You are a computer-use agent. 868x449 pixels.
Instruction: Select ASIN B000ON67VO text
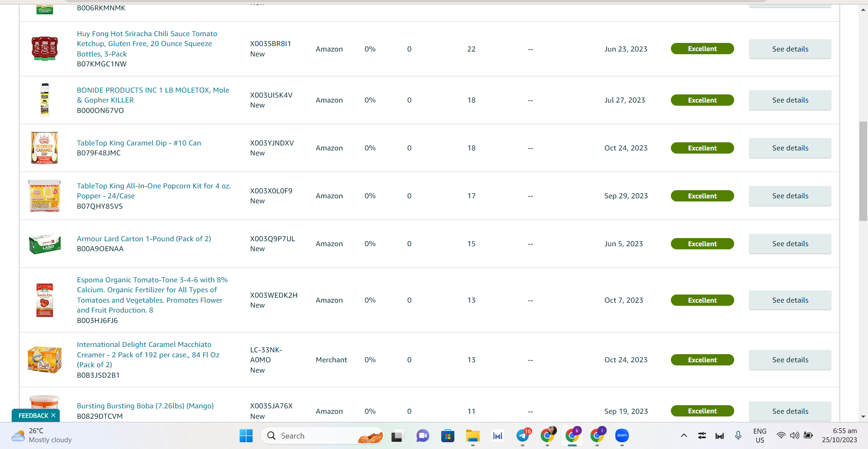pyautogui.click(x=100, y=110)
